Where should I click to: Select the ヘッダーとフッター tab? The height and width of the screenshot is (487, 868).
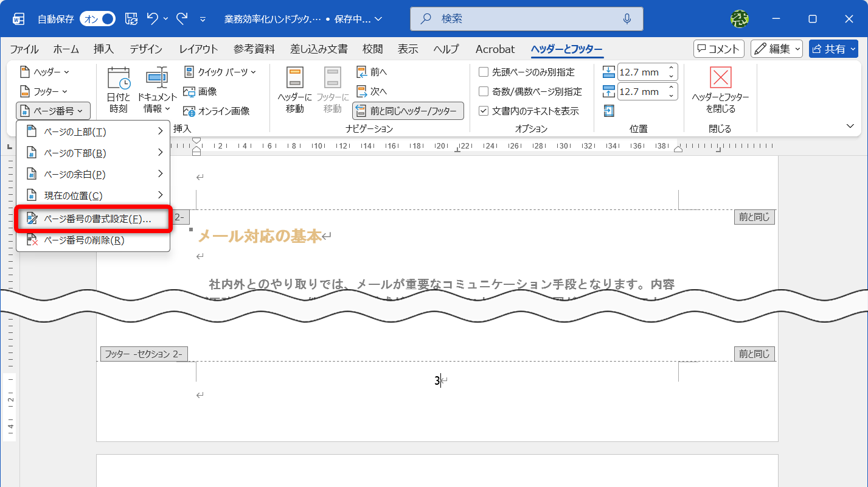tap(566, 49)
